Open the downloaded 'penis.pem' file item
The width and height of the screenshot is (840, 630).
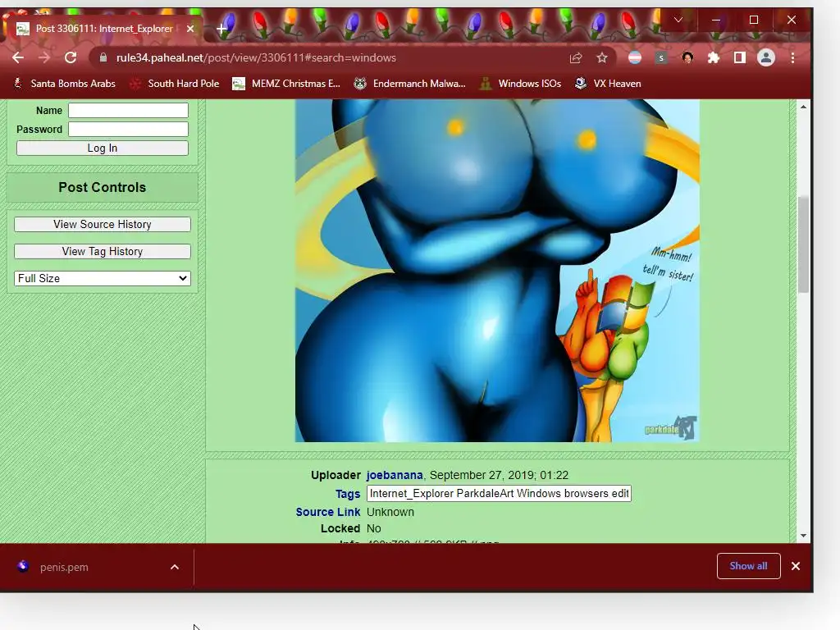[x=64, y=567]
